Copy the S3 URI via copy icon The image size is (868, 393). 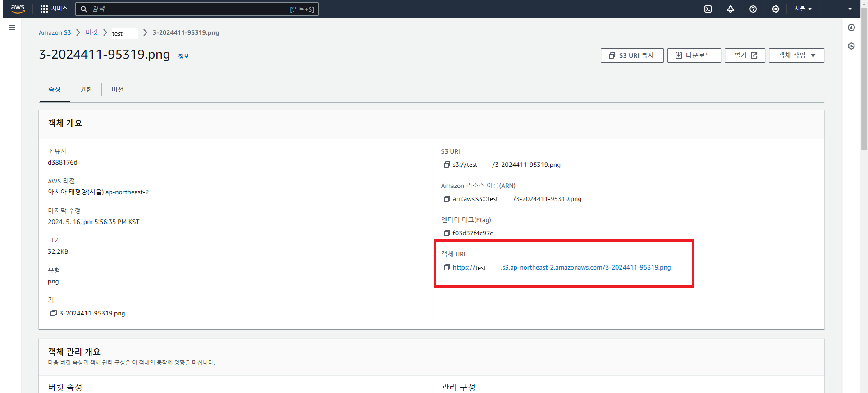tap(447, 165)
